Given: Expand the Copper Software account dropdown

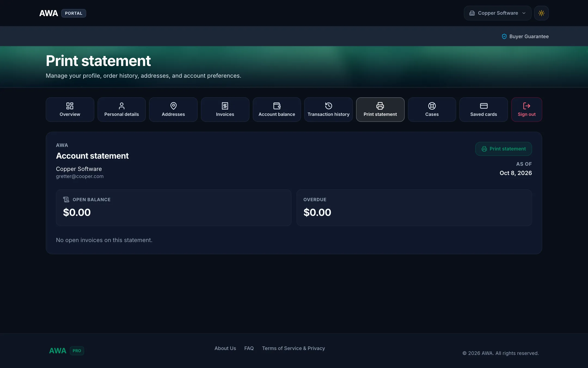Looking at the screenshot, I should pyautogui.click(x=498, y=13).
